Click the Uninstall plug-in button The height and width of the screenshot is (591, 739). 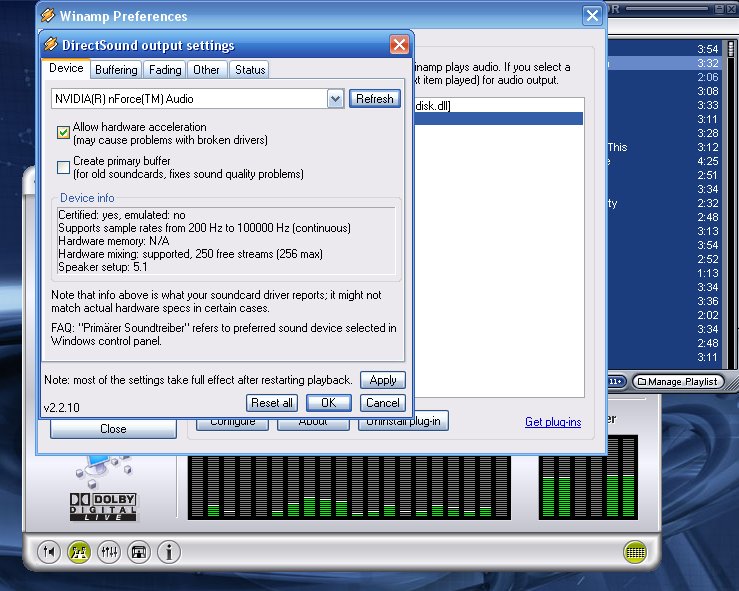point(403,422)
